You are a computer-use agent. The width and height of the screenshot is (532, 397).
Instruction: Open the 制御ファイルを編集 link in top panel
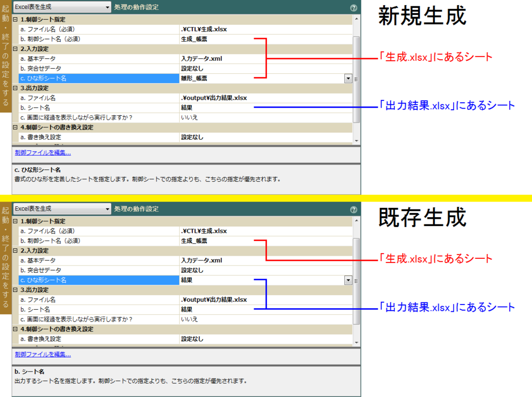click(42, 152)
